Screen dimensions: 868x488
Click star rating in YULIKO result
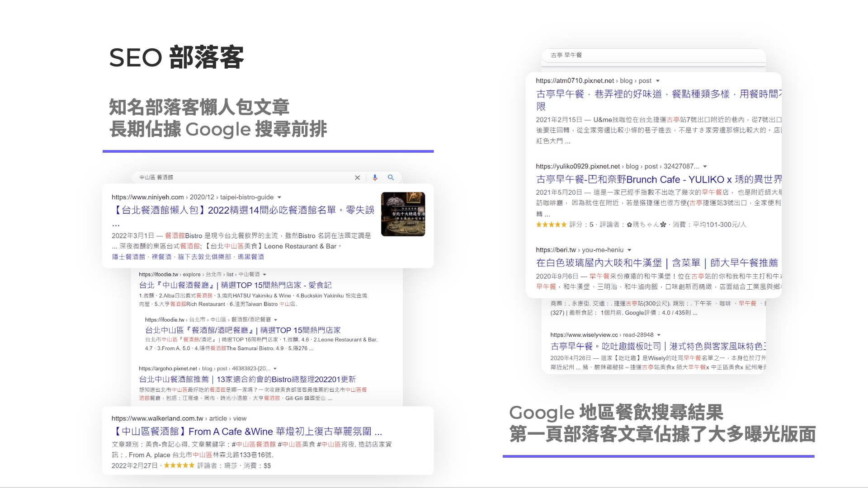point(551,225)
